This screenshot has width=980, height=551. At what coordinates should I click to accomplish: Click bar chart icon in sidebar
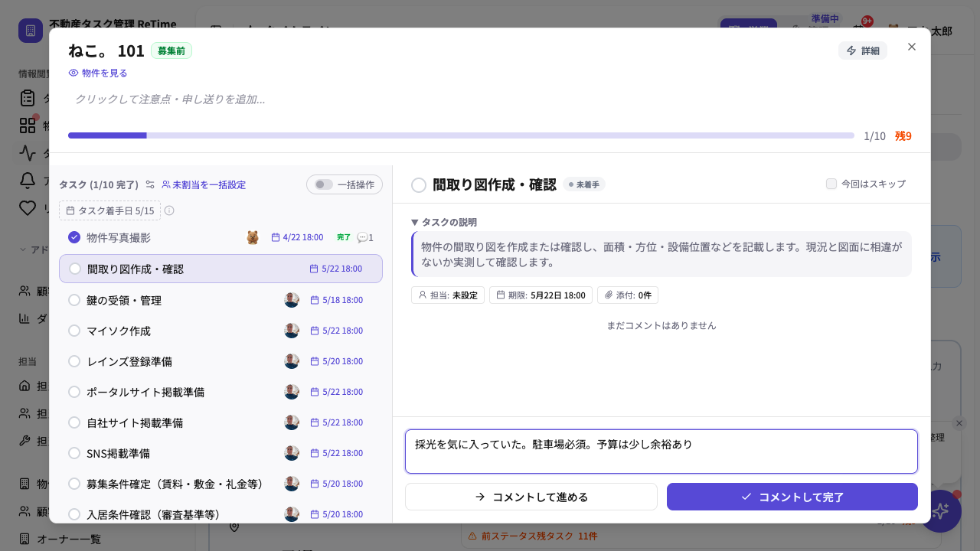pyautogui.click(x=24, y=318)
